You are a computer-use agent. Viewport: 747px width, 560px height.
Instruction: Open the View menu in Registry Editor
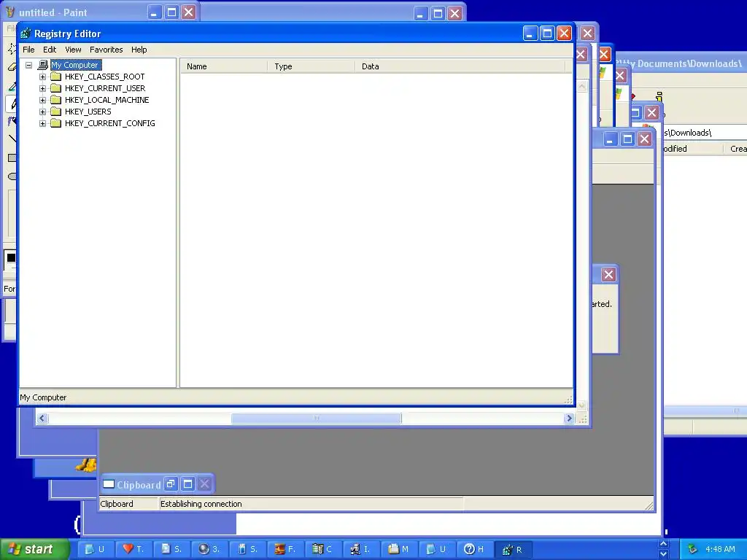coord(73,50)
